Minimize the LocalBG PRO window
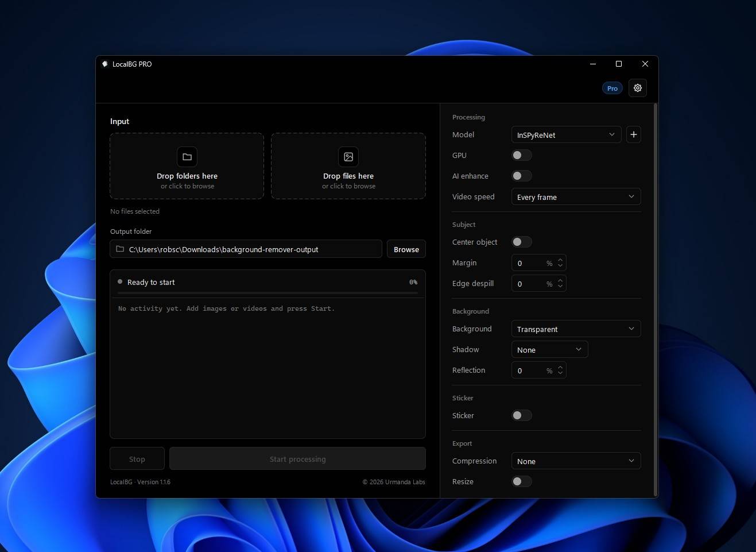Viewport: 756px width, 552px height. (x=593, y=64)
